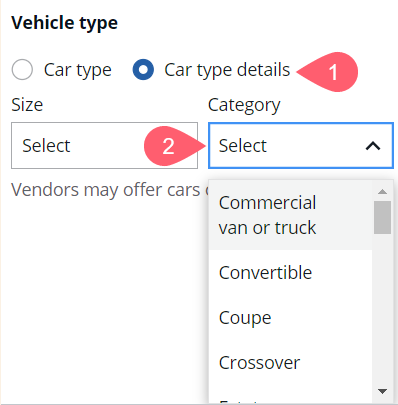Choose the Convertible category option

tap(290, 272)
